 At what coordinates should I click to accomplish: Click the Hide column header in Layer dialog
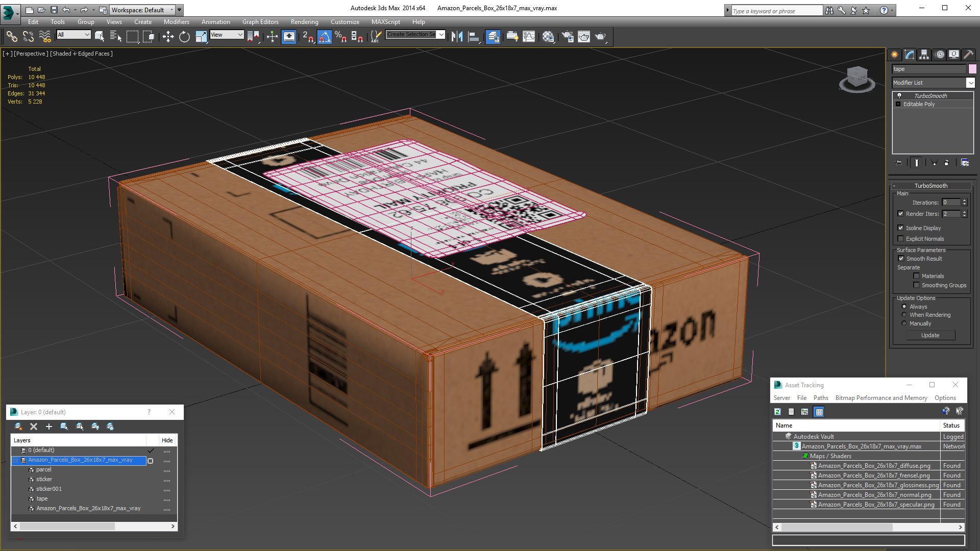click(167, 440)
